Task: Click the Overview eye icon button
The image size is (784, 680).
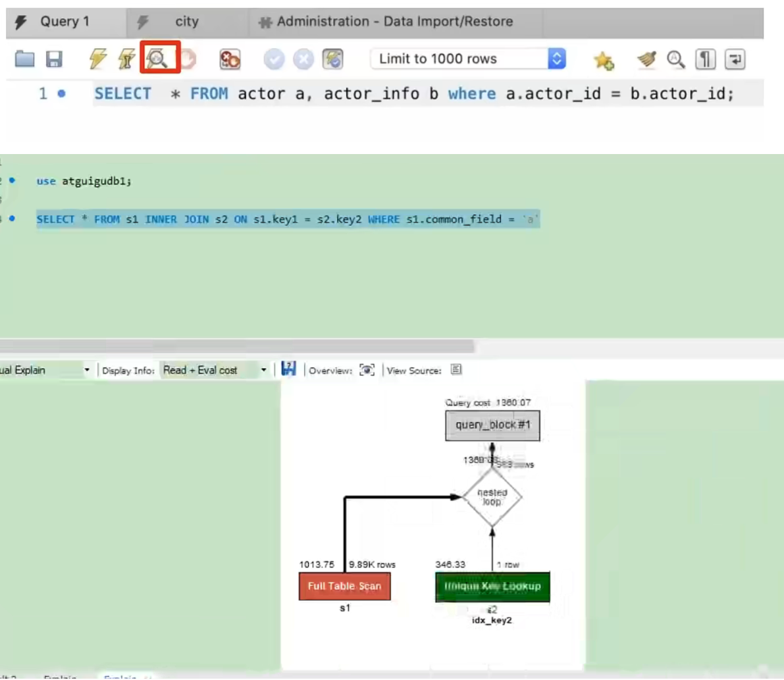Action: coord(367,370)
